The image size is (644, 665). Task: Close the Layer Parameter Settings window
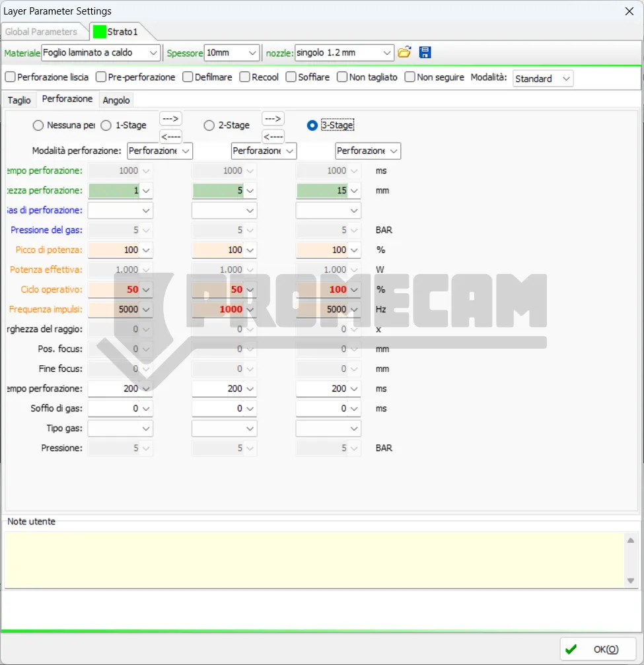tap(629, 11)
